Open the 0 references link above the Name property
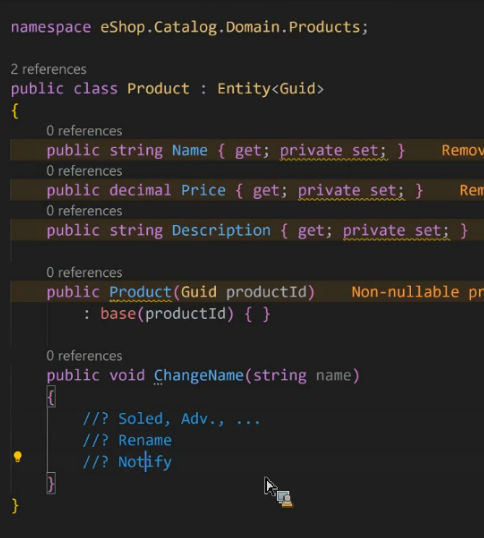The width and height of the screenshot is (484, 538). tap(84, 131)
